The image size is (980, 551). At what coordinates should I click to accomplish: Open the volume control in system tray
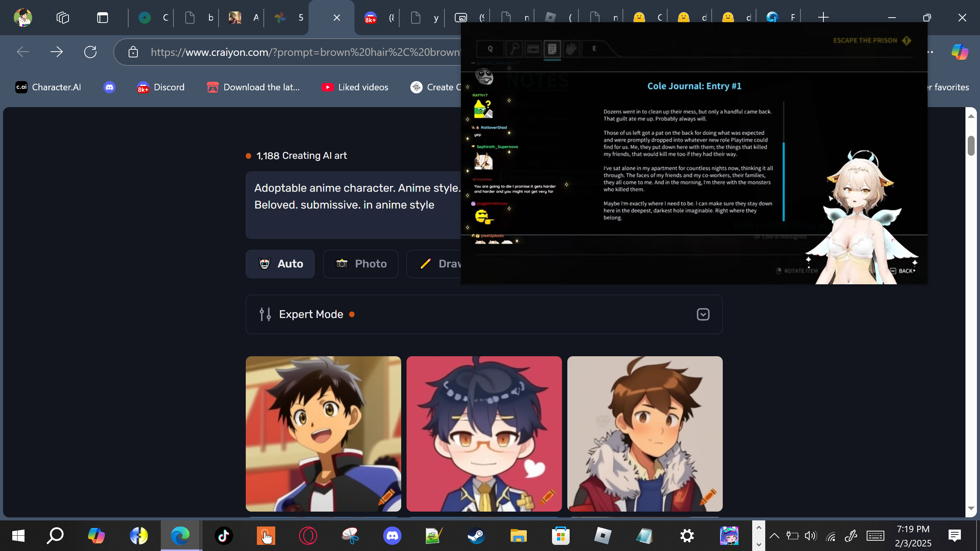(x=811, y=536)
